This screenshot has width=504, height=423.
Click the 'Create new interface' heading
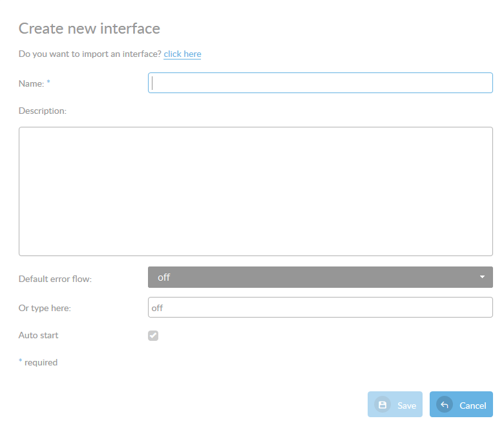tap(89, 28)
